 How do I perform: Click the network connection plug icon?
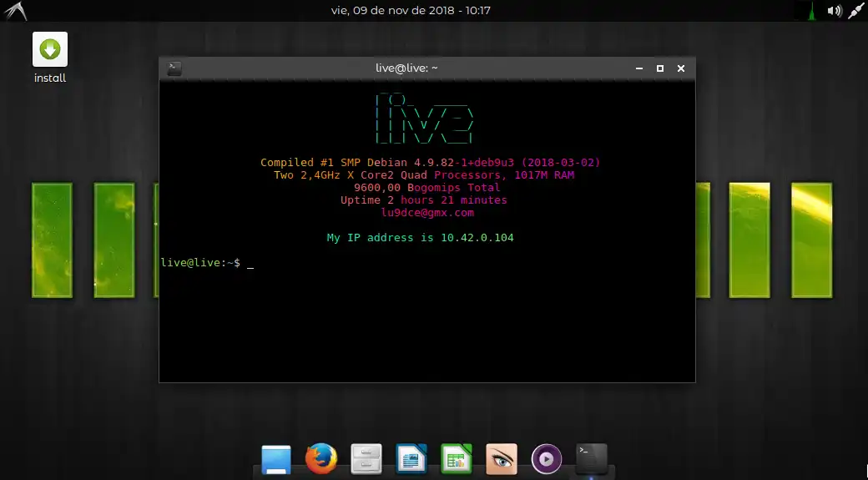[855, 11]
